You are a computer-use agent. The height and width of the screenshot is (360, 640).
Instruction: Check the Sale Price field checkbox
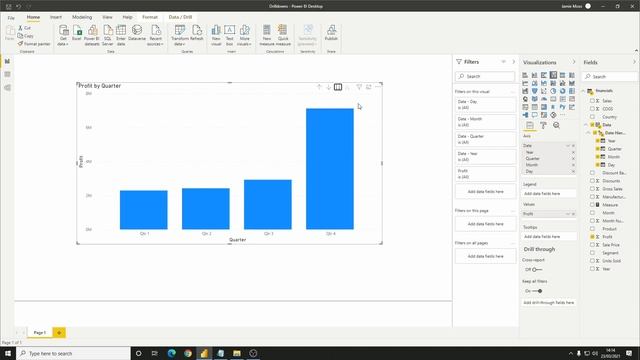coord(592,245)
